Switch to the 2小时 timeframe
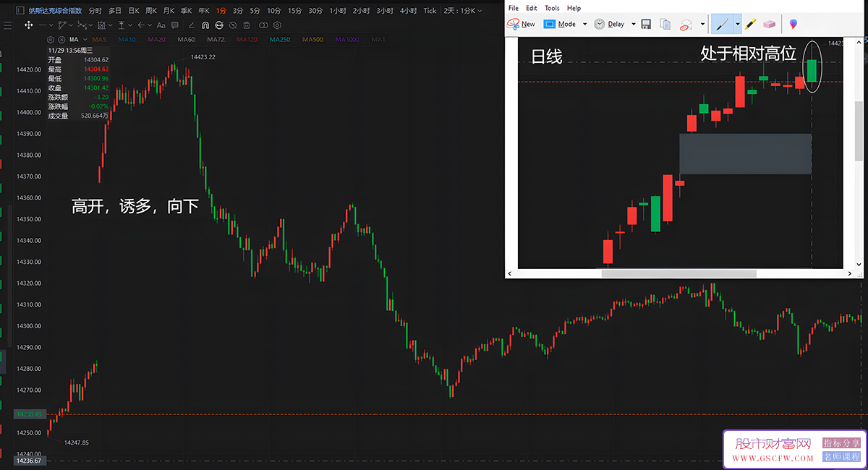Image resolution: width=868 pixels, height=470 pixels. click(362, 11)
